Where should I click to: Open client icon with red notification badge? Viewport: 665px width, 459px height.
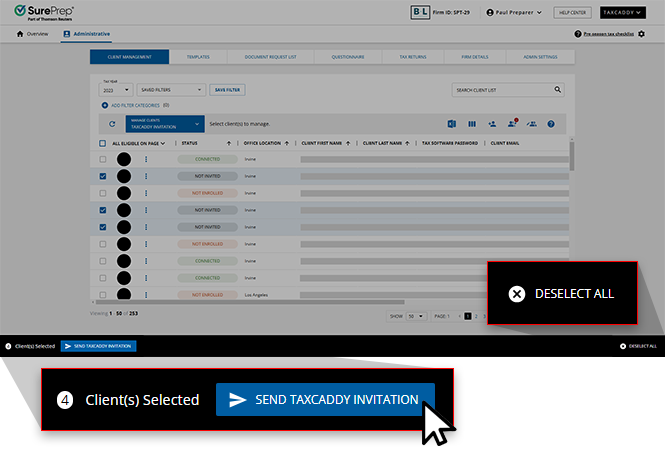[x=512, y=123]
